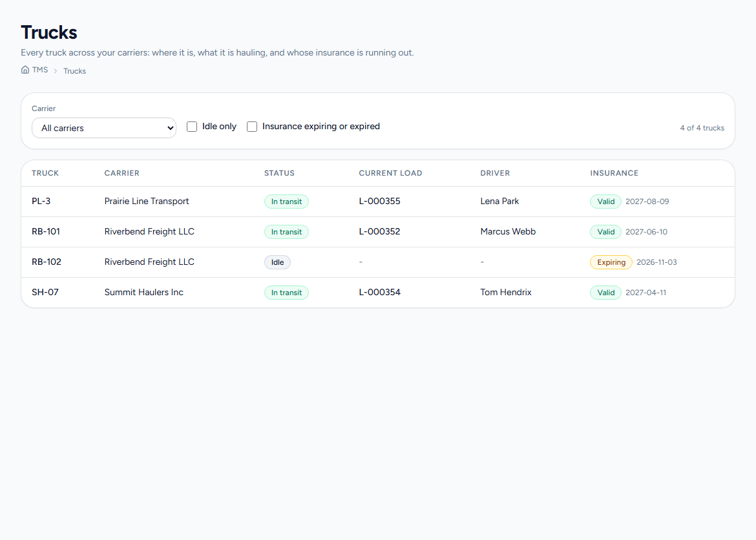Click the 4 of 4 trucks counter

(x=702, y=128)
